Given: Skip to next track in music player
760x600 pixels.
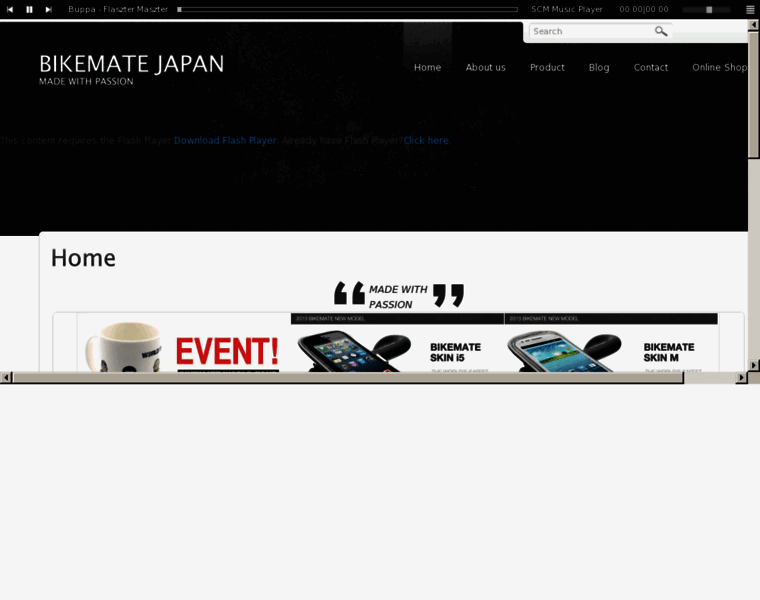Looking at the screenshot, I should point(48,9).
